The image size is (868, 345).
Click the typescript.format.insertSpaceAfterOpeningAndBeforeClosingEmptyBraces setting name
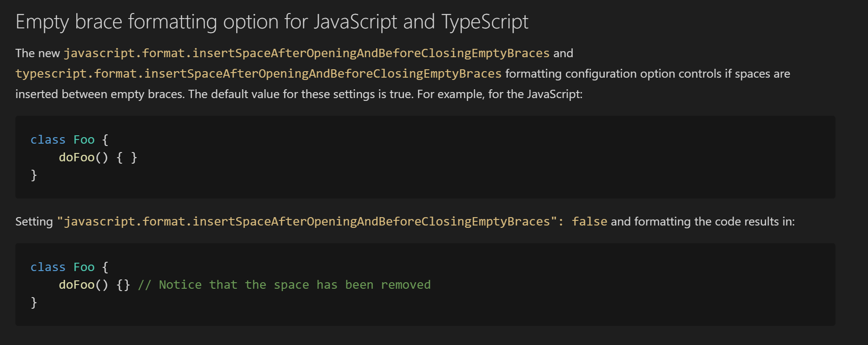tap(258, 73)
